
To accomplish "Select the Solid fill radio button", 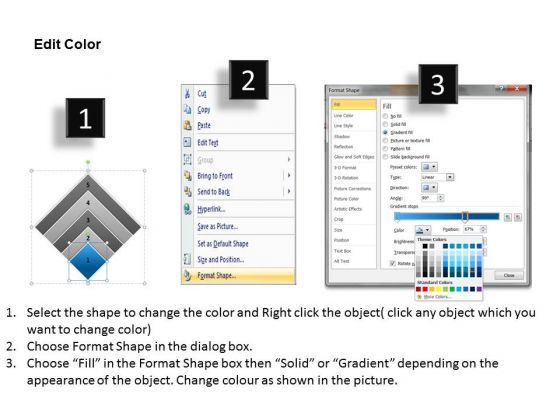I will pos(385,124).
